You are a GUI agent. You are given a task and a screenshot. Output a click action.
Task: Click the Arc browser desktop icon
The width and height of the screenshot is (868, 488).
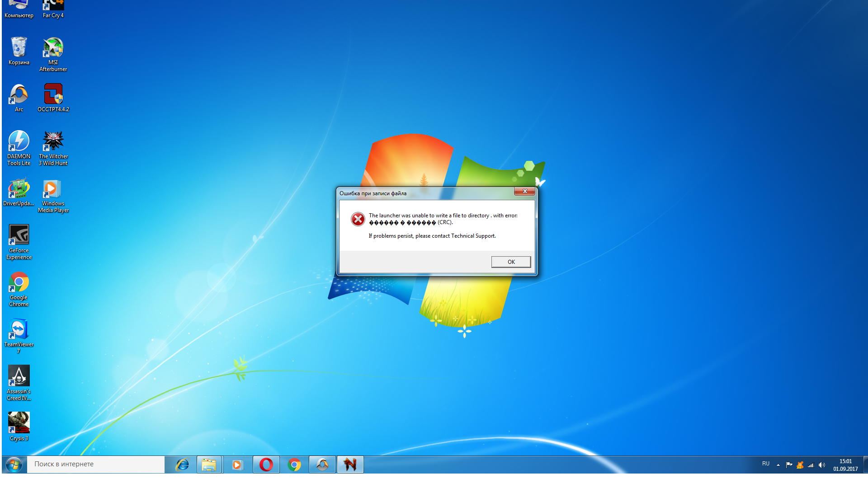point(19,97)
